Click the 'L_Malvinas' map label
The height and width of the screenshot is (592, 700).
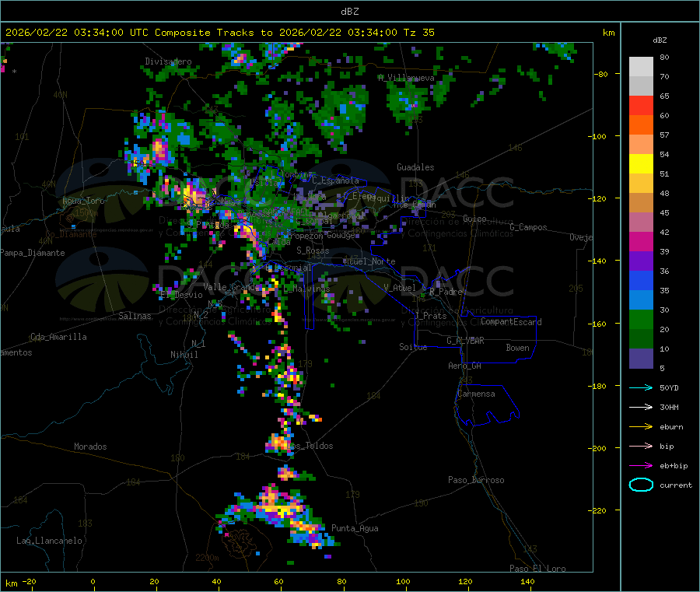[x=306, y=289]
